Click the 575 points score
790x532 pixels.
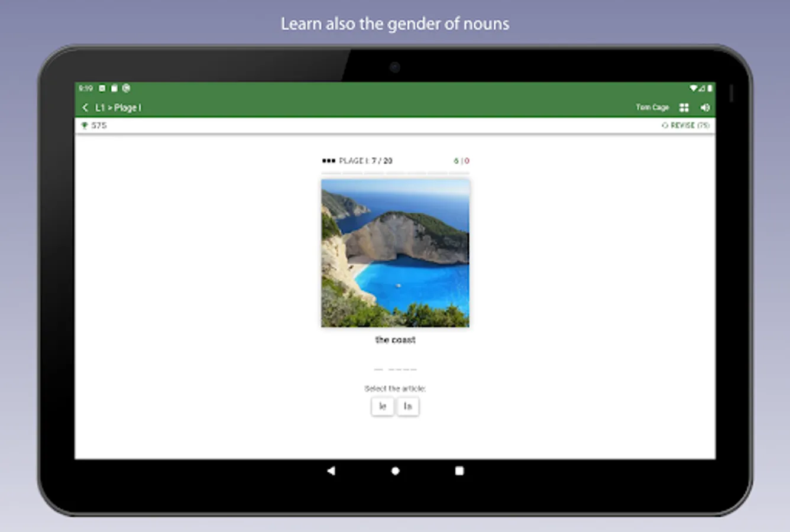[x=99, y=125]
